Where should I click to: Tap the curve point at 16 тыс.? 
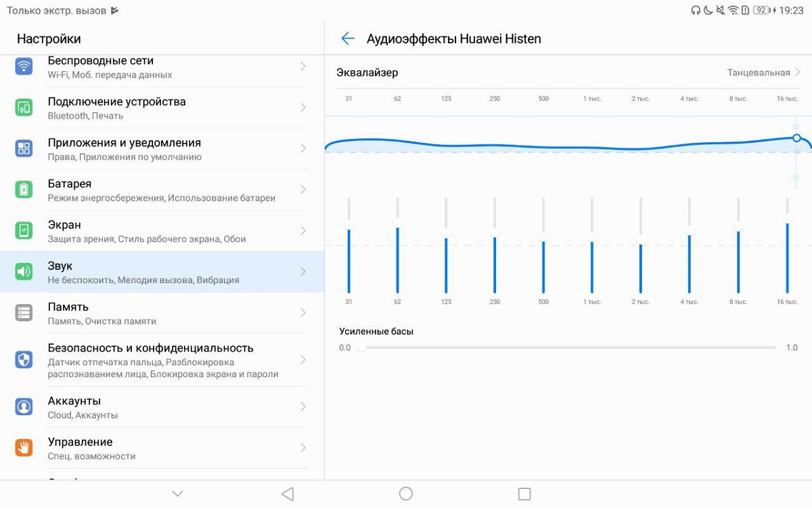tap(796, 138)
